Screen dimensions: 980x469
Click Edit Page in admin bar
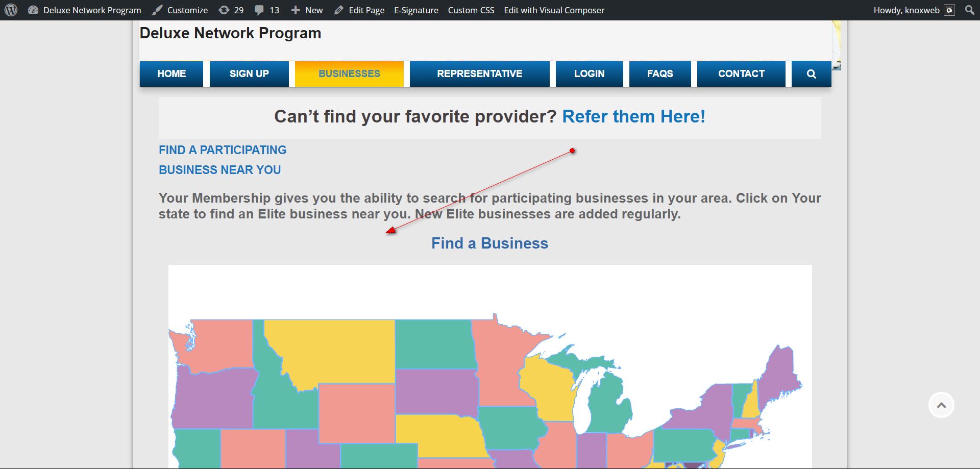[360, 10]
